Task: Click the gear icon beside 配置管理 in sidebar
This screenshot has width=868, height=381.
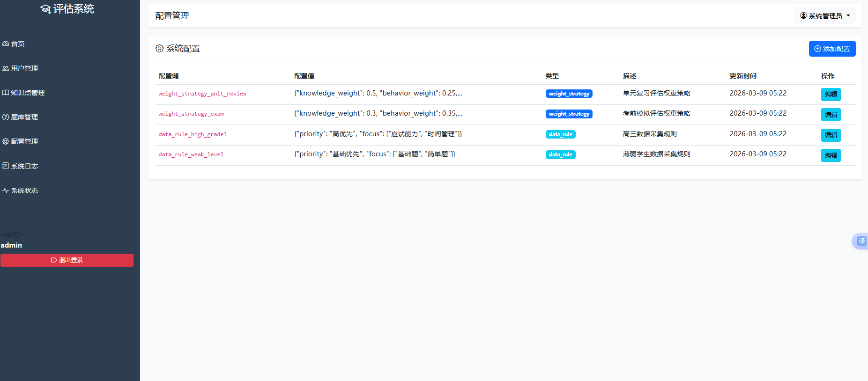Action: 6,141
